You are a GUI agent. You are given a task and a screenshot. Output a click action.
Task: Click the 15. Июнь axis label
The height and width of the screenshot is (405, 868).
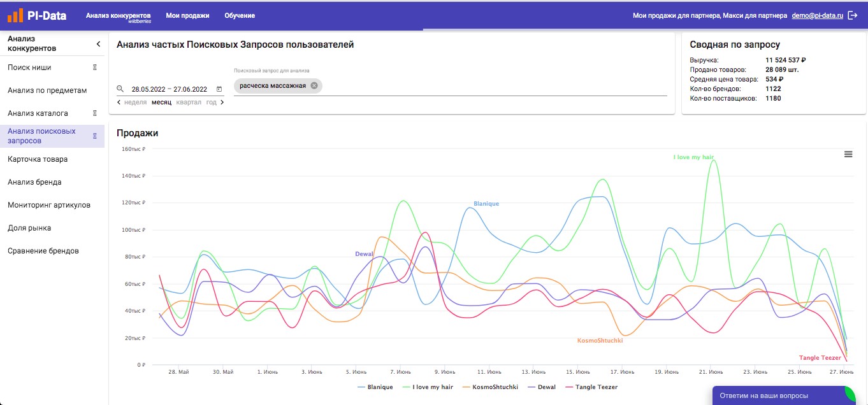click(x=578, y=371)
